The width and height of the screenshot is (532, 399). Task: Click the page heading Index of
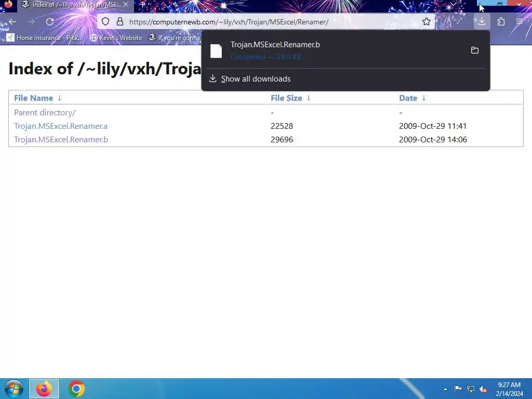[105, 69]
